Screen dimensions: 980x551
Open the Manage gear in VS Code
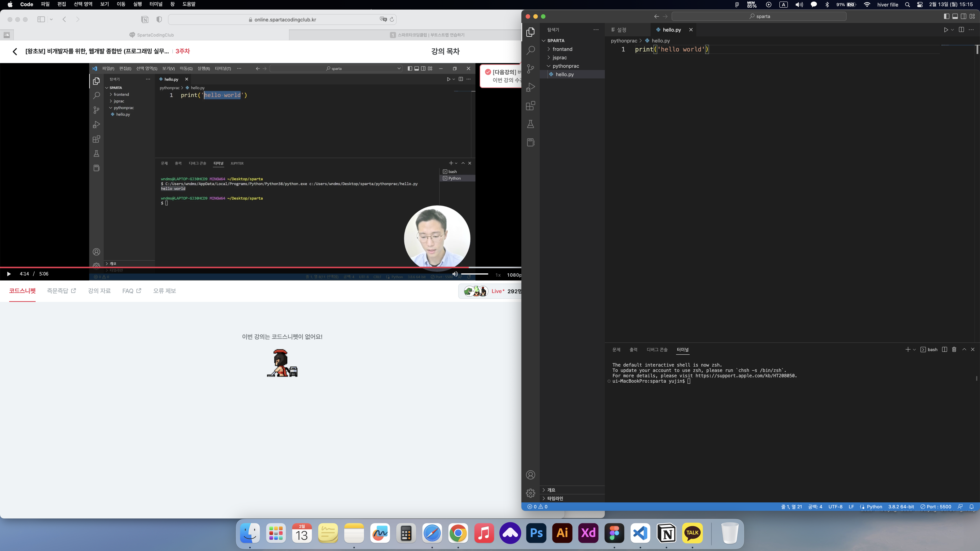[530, 493]
